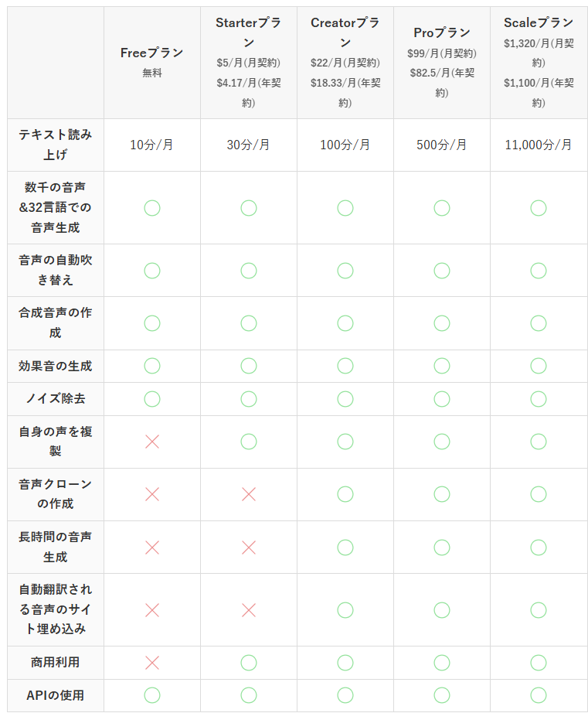Select the Scaleプラン header cell
Image resolution: width=588 pixels, height=713 pixels.
[x=539, y=63]
